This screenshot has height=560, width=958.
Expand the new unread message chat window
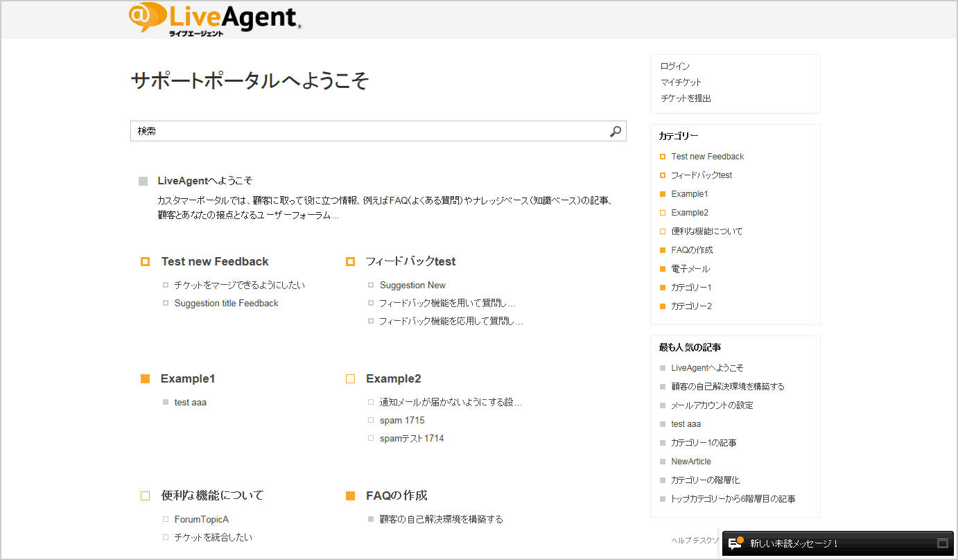coord(942,543)
